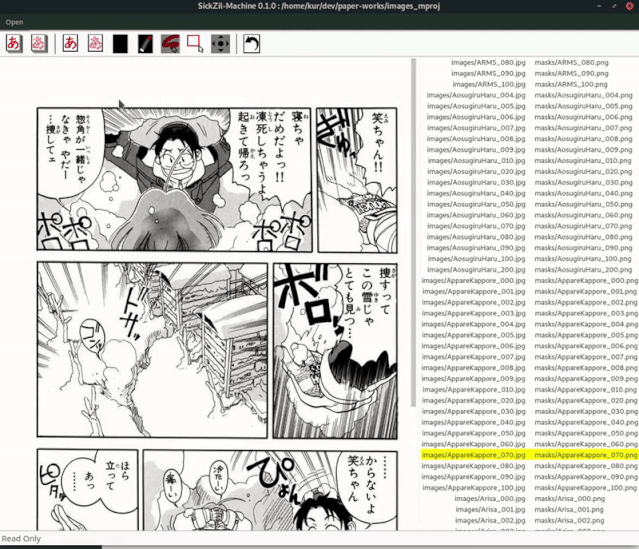
Task: Select images/AosugiruHaru_010.jpg row
Action: point(476,161)
